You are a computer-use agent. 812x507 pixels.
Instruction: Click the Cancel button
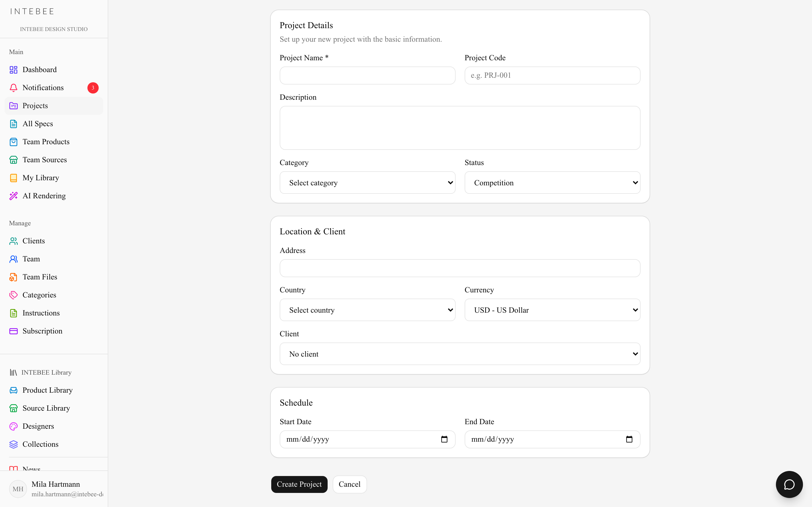(x=350, y=484)
